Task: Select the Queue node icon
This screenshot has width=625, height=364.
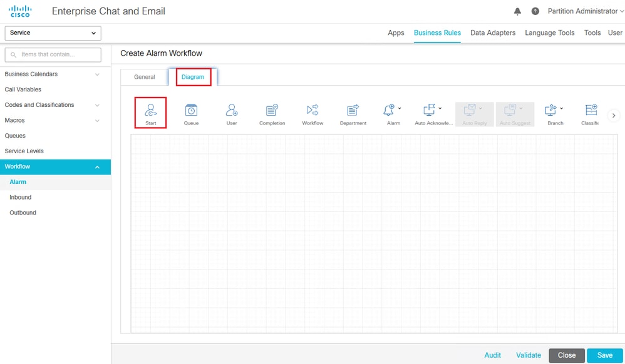Action: coord(192,110)
